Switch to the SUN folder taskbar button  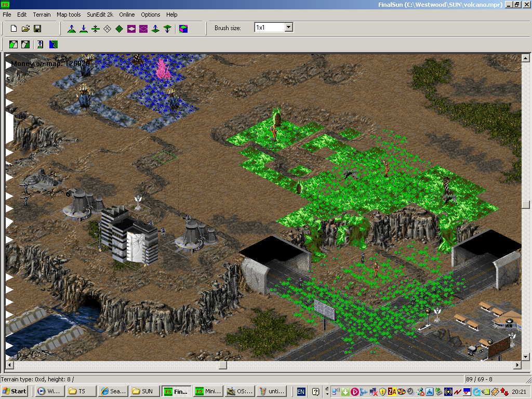click(x=144, y=391)
